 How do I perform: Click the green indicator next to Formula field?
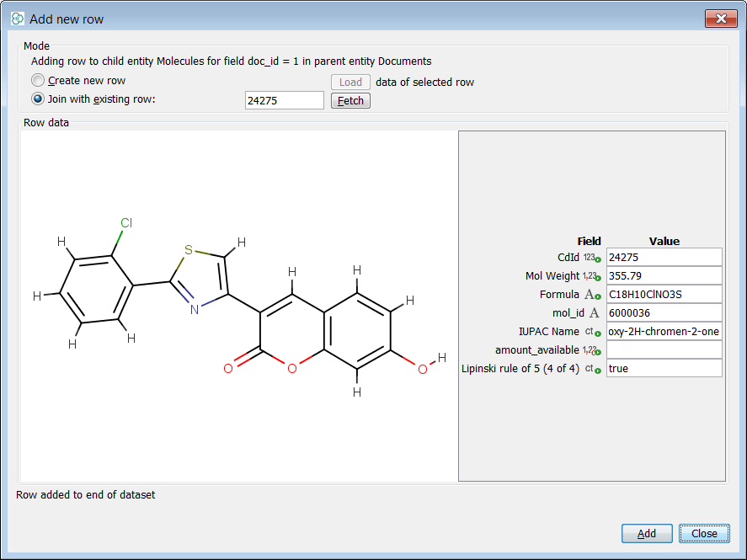pyautogui.click(x=597, y=296)
